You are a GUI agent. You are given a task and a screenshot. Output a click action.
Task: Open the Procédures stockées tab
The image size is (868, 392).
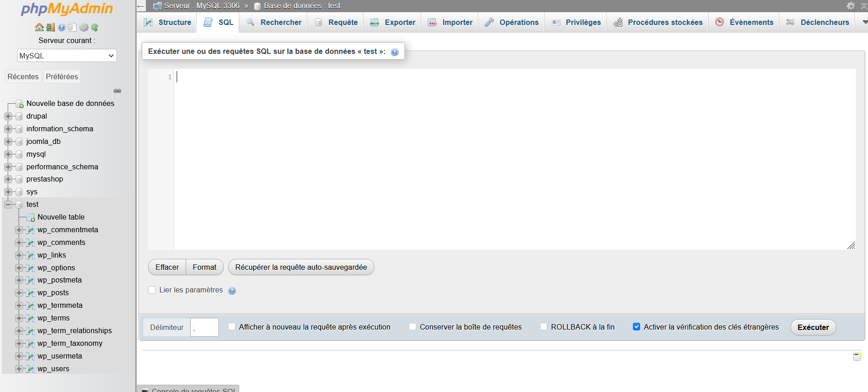click(x=657, y=23)
